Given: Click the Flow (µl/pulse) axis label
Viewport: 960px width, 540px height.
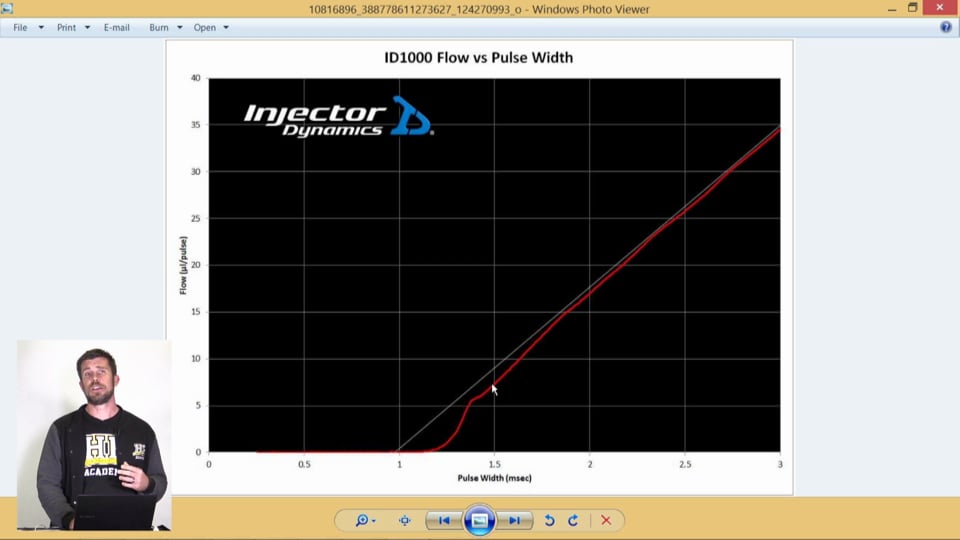Looking at the screenshot, I should click(183, 265).
